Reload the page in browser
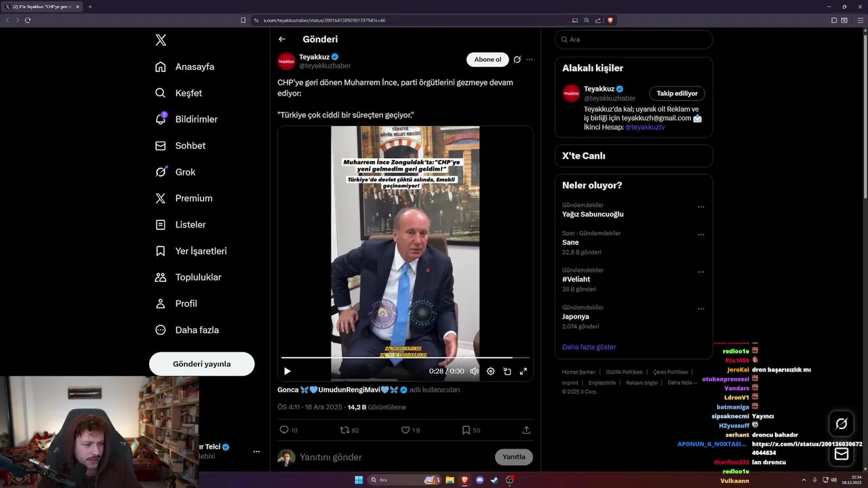Screen dimensions: 868x488 (28, 20)
